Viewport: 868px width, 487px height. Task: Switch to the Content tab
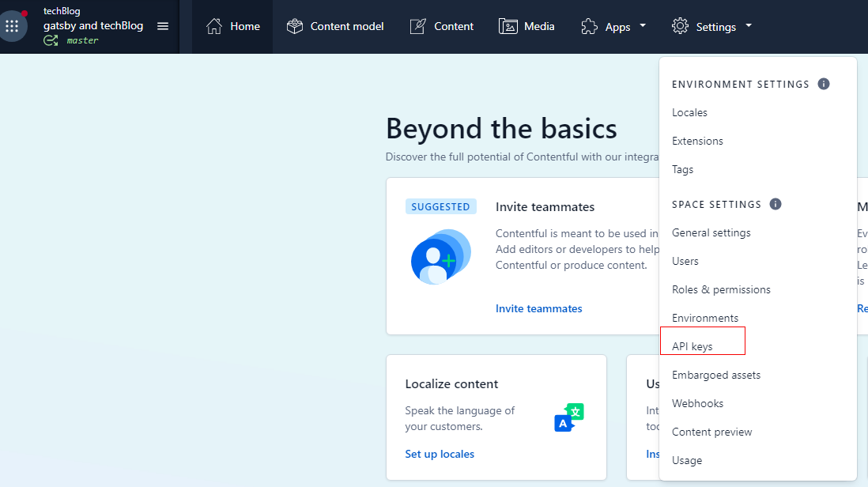point(442,27)
